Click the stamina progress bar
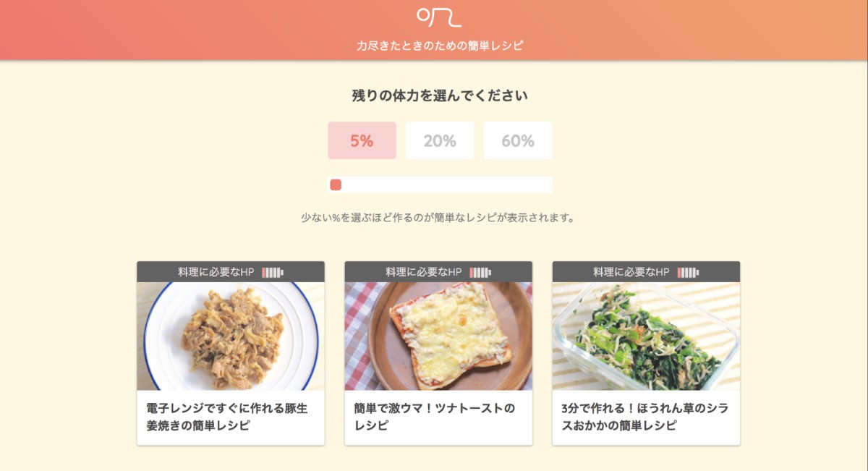The image size is (868, 471). pyautogui.click(x=440, y=185)
